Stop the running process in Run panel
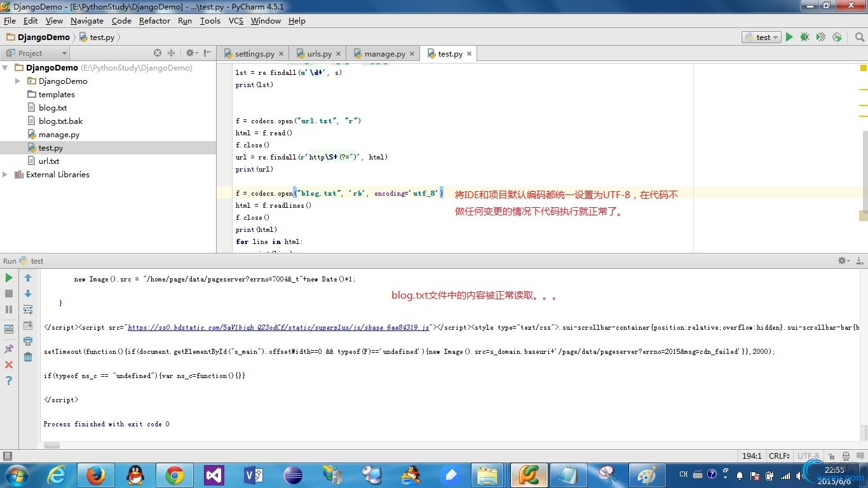Viewport: 868px width, 488px height. pos(9,294)
